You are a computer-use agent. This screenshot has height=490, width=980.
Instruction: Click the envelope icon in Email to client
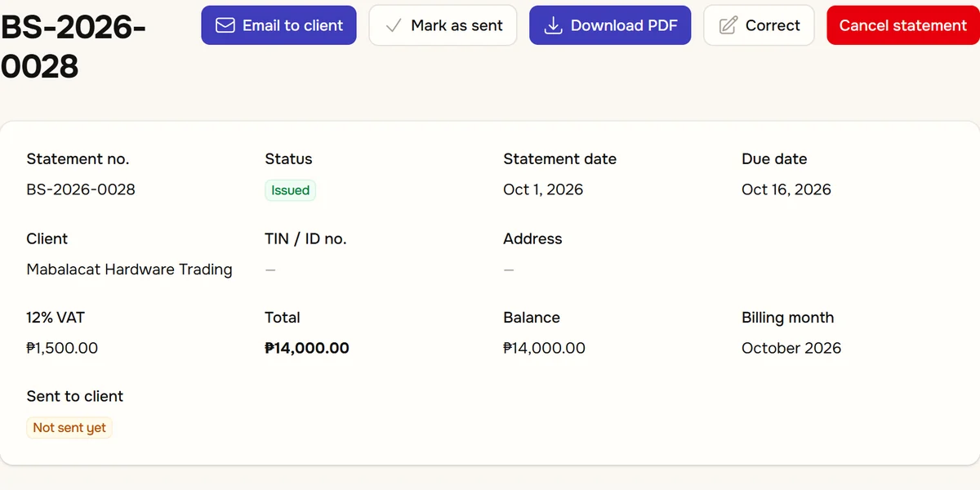pos(225,25)
